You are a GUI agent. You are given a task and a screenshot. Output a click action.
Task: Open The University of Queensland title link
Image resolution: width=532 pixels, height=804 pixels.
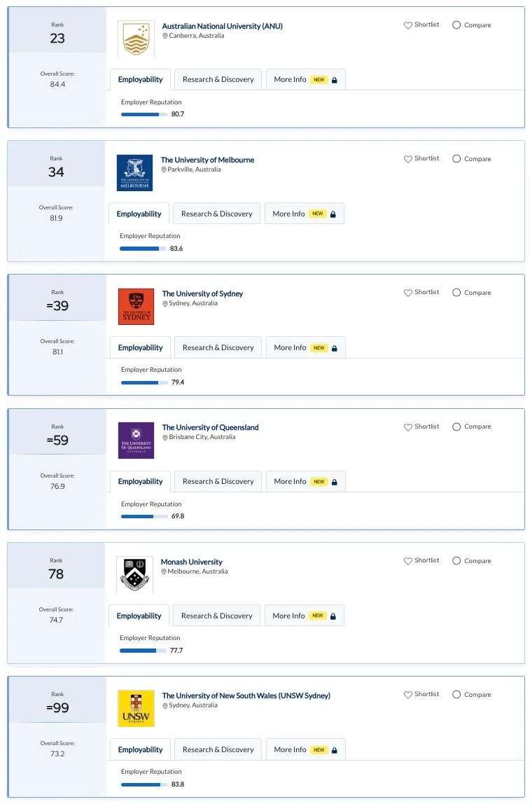pyautogui.click(x=210, y=428)
